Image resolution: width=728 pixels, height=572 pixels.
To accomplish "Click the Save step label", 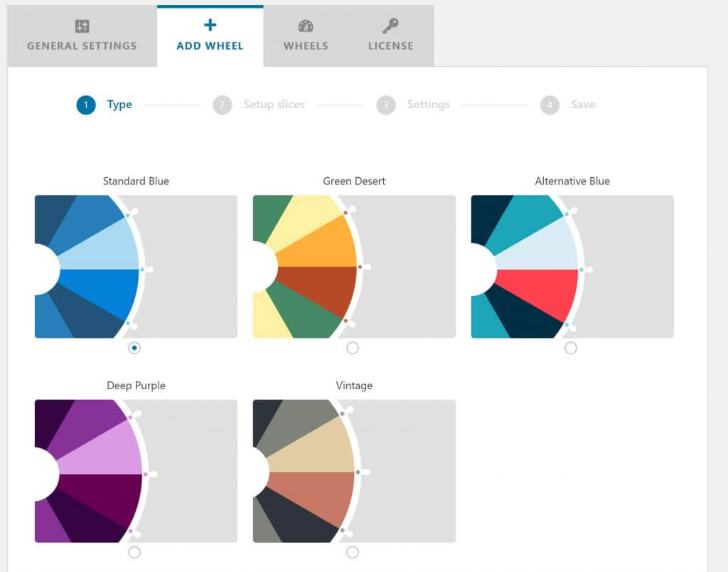I will coord(583,105).
